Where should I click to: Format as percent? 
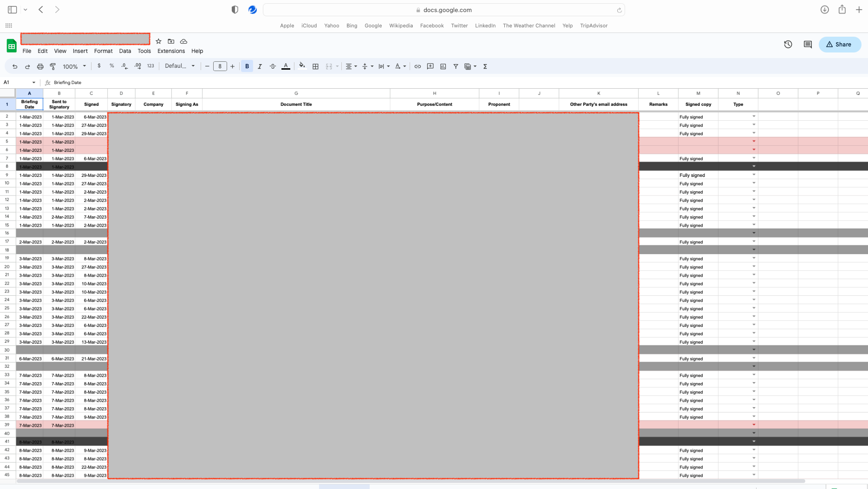point(112,66)
